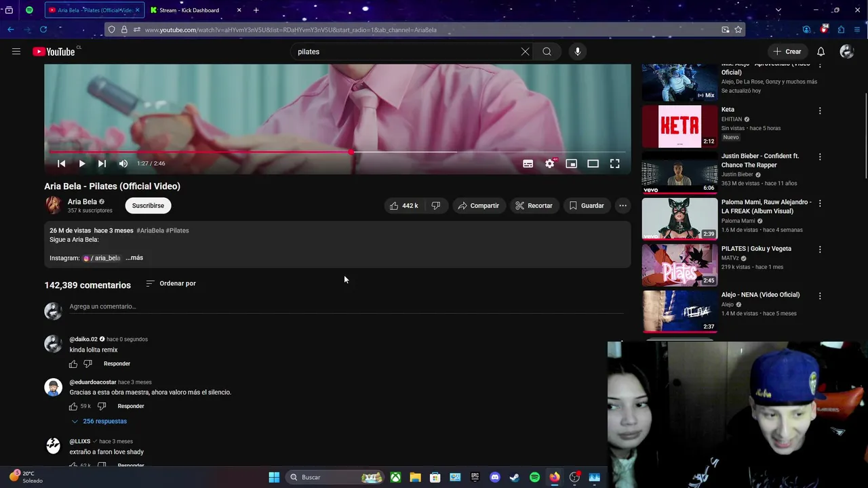The width and height of the screenshot is (868, 488).
Task: Enter fullscreen on the player
Action: point(615,163)
